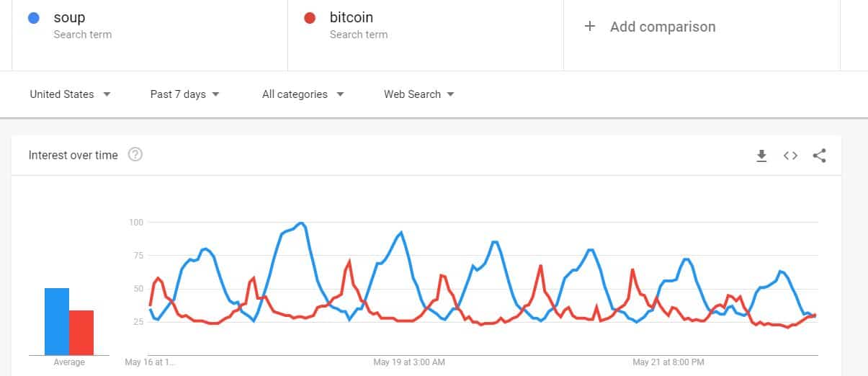Edit the bitcoin search term
The width and height of the screenshot is (868, 376).
click(x=352, y=17)
